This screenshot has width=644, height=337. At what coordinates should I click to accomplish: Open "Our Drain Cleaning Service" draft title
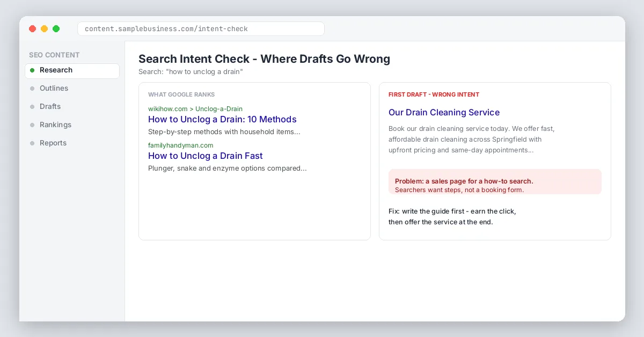444,112
